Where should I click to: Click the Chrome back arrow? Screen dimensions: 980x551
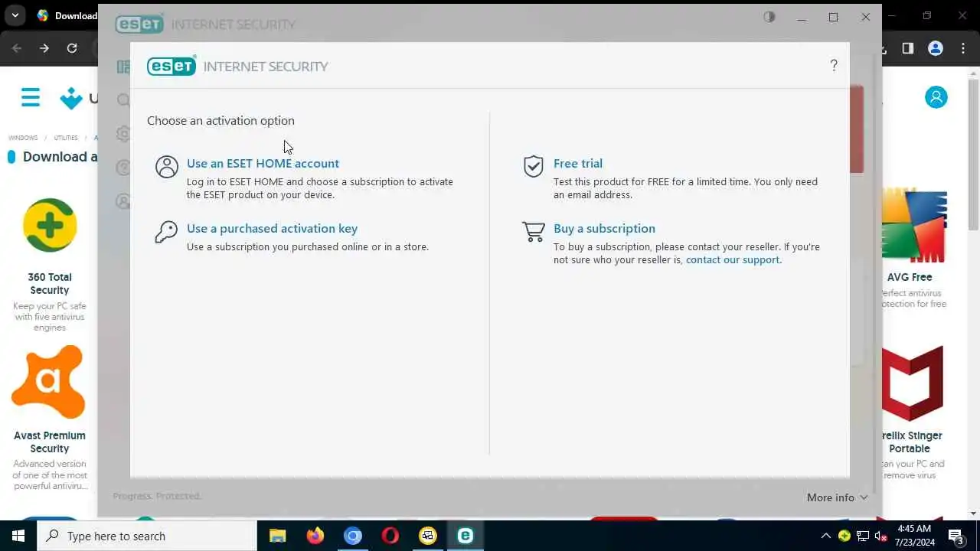coord(17,48)
